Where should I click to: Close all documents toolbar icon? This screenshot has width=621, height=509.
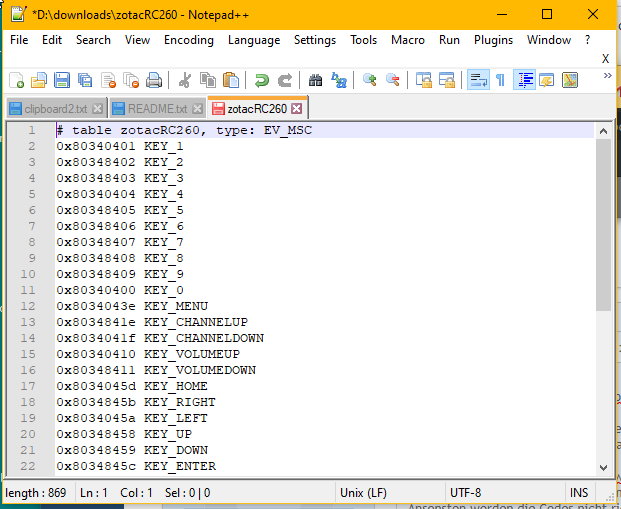pos(131,80)
